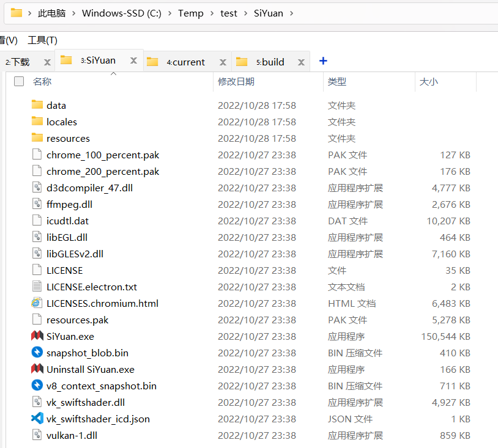Open the partially visible 看(V) menu
The height and width of the screenshot is (448, 498).
coord(9,40)
